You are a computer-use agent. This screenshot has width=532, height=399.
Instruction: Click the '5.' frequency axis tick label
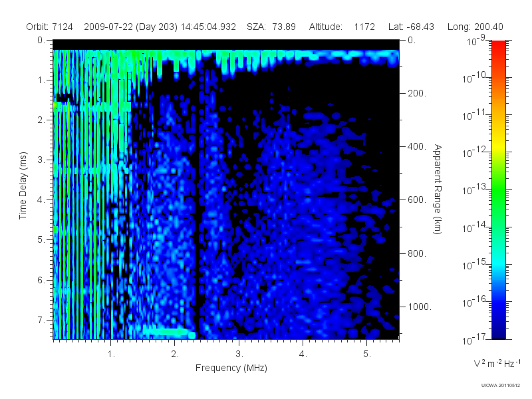tap(367, 354)
